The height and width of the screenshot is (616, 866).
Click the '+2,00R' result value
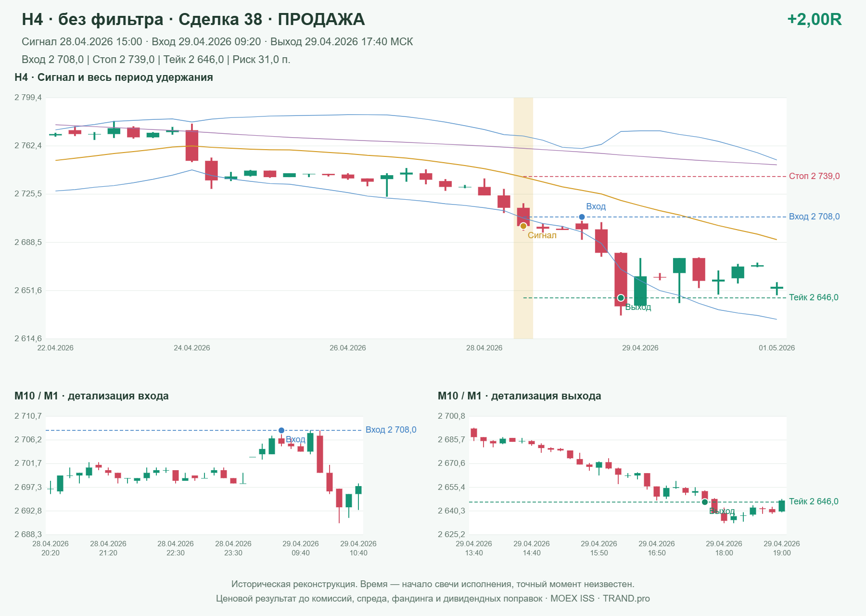[814, 19]
